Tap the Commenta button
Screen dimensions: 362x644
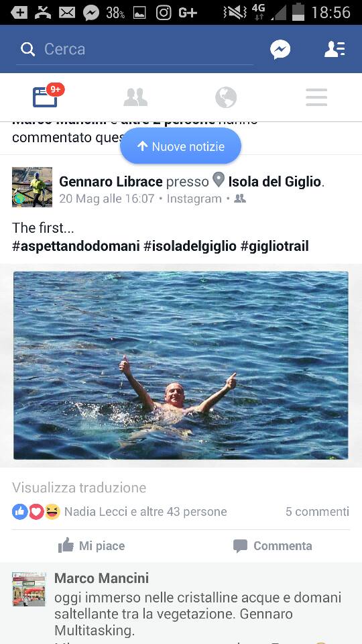tap(273, 546)
